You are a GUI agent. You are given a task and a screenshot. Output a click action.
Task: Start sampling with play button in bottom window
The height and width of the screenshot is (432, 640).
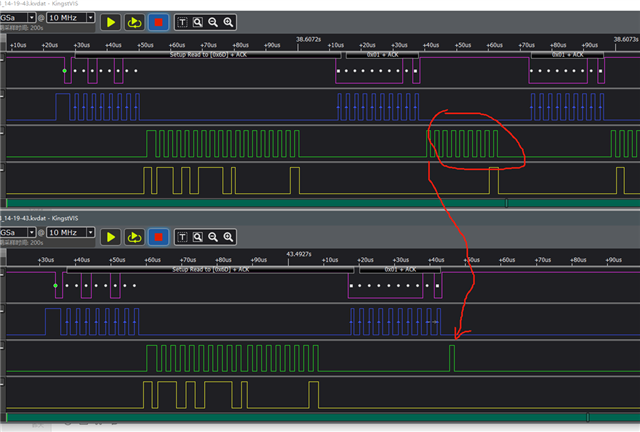point(110,237)
